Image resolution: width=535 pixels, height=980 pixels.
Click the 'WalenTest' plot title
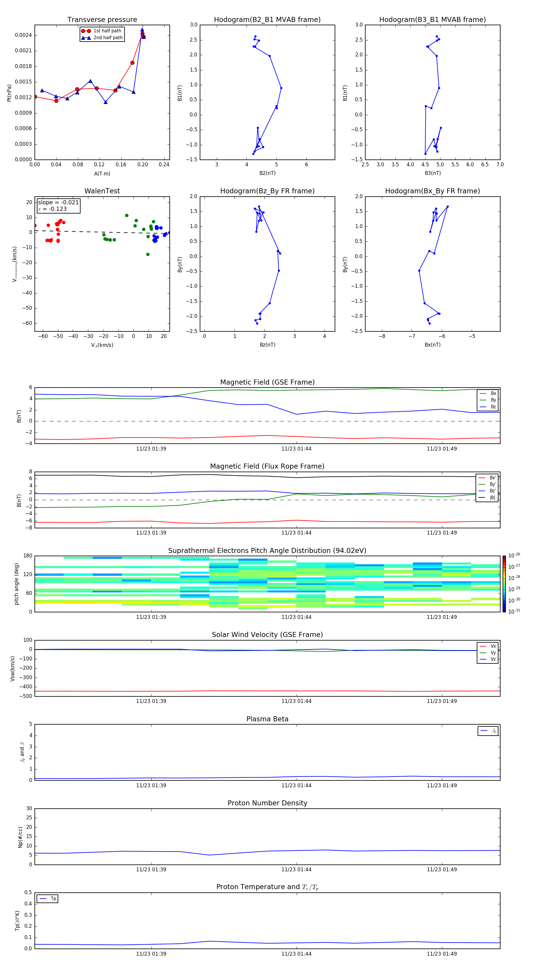tap(102, 191)
